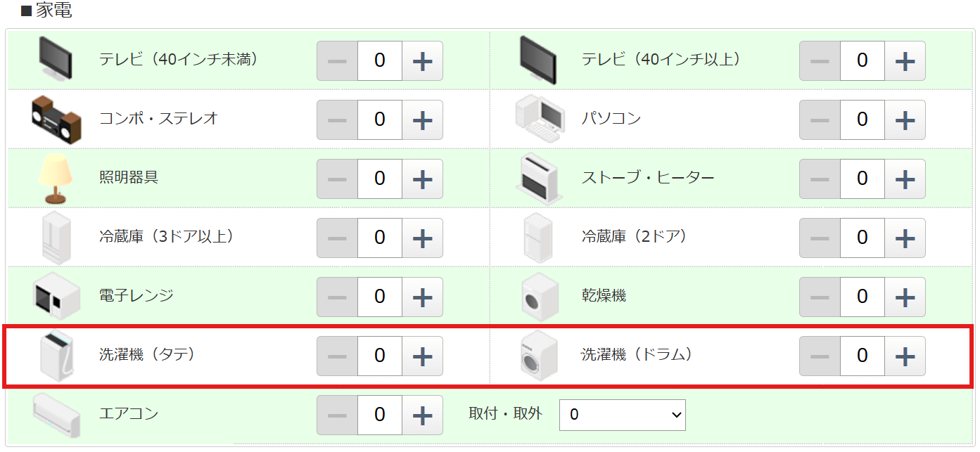Increase エアコン count using plus button

(422, 415)
